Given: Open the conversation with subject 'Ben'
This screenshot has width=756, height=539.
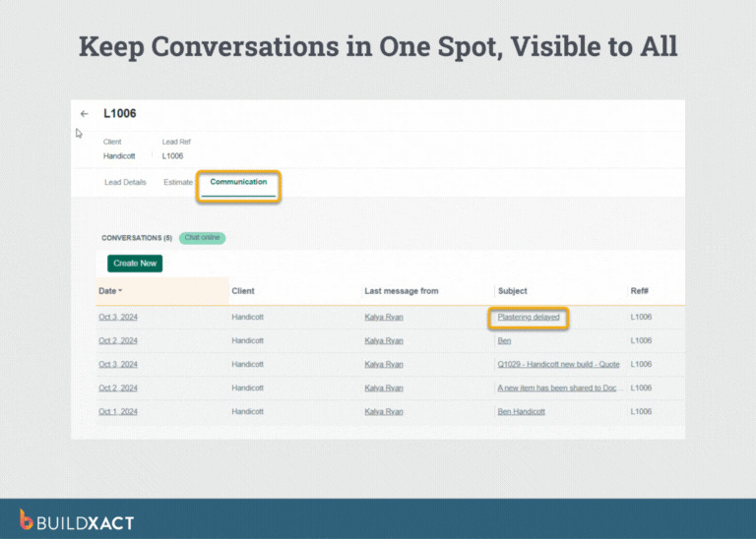Looking at the screenshot, I should [504, 340].
